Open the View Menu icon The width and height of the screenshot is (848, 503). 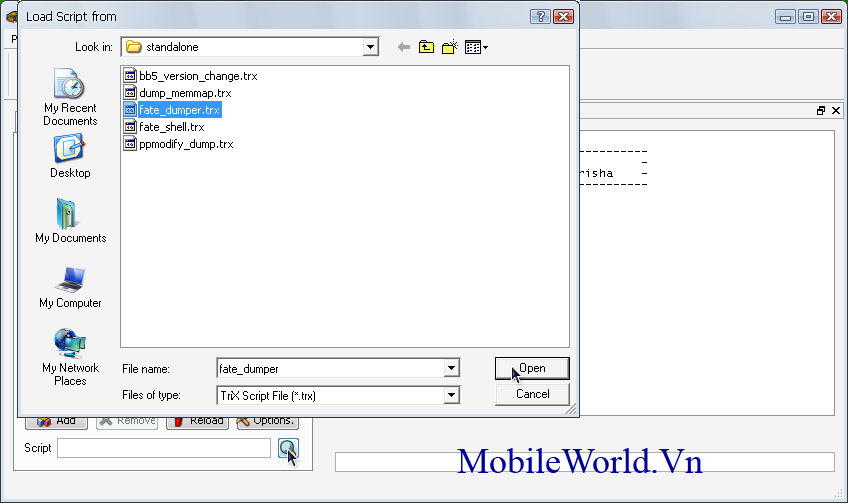(475, 47)
